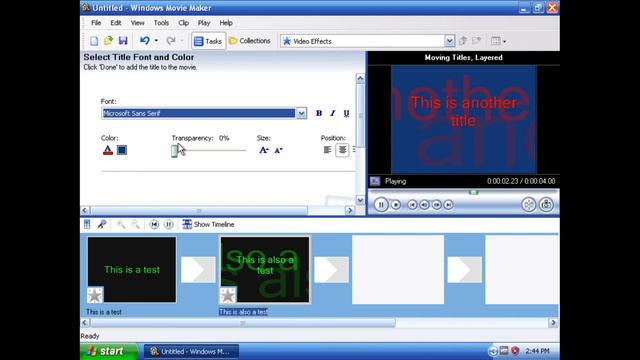Show the Collections pane

pyautogui.click(x=250, y=41)
